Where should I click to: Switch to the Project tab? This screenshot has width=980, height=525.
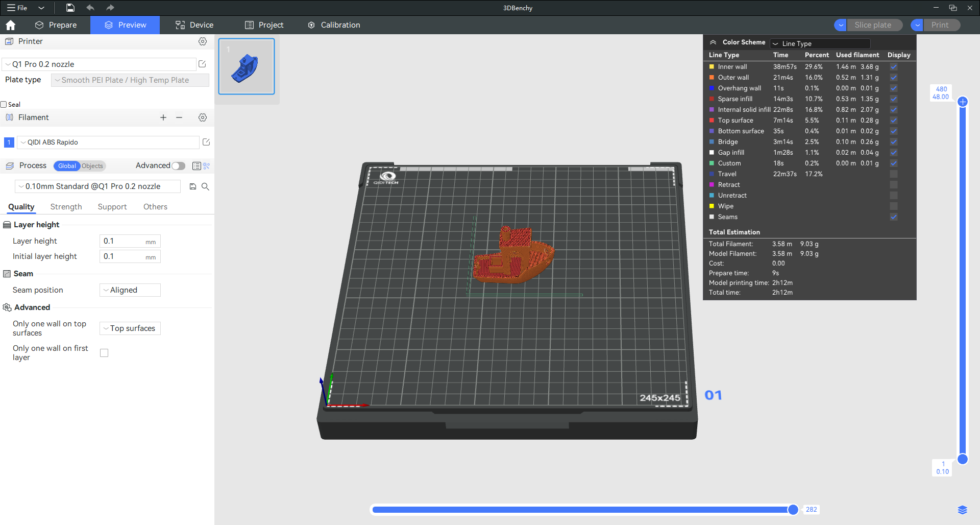(x=264, y=25)
